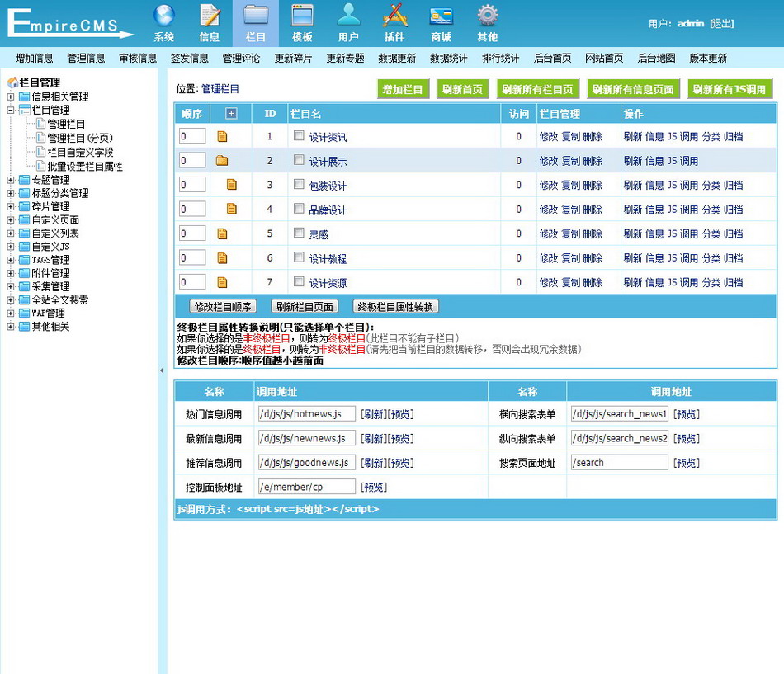Screen dimensions: 784x674
Task: Select the 栏目 folder icon
Action: (x=256, y=16)
